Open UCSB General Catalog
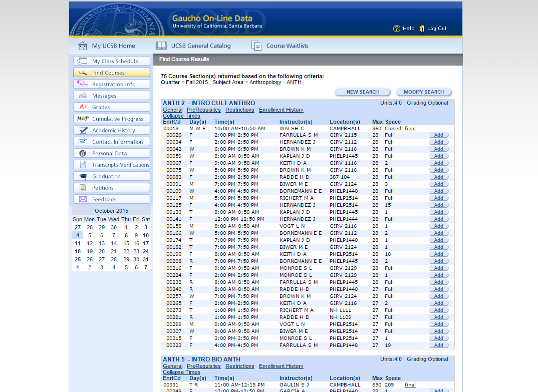Viewport: 538px width, 392px height. (193, 46)
